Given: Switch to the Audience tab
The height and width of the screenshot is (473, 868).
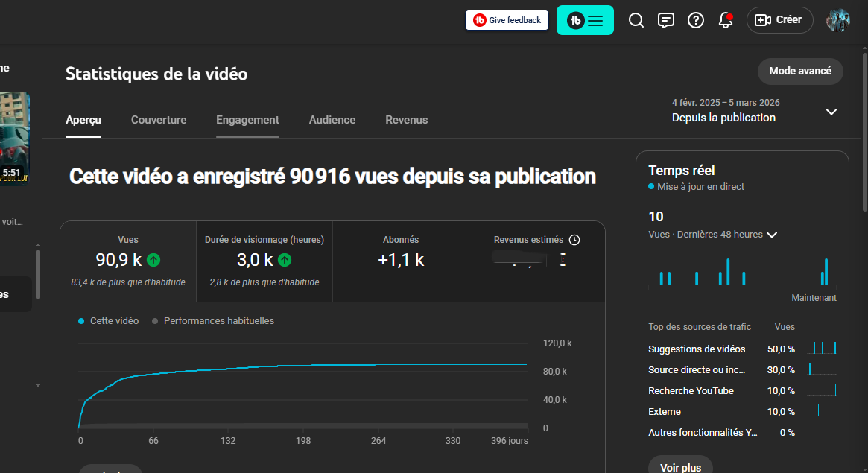Looking at the screenshot, I should pos(332,120).
